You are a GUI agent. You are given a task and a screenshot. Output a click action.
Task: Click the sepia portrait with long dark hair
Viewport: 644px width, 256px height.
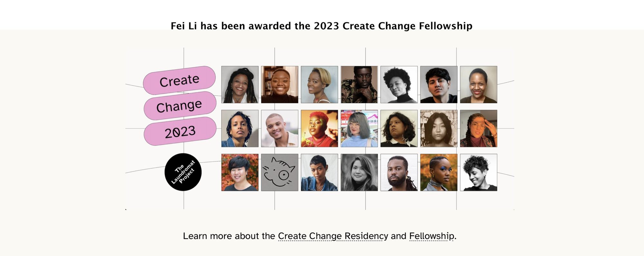coord(439,128)
